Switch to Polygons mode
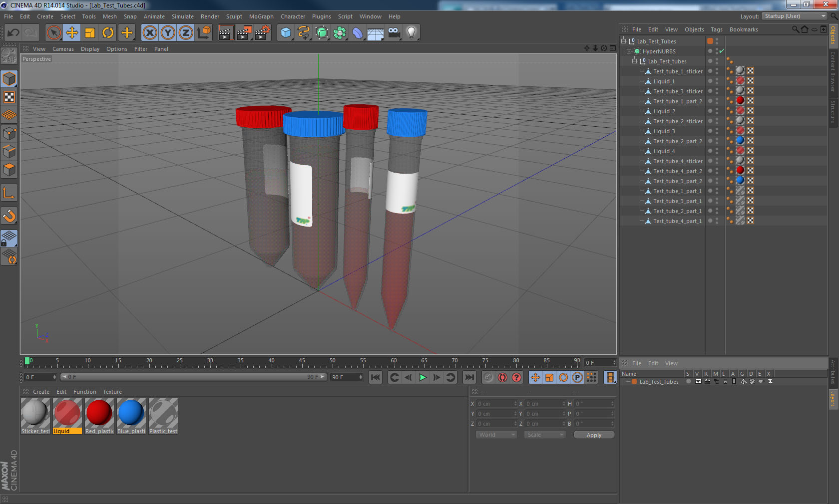 click(x=9, y=170)
